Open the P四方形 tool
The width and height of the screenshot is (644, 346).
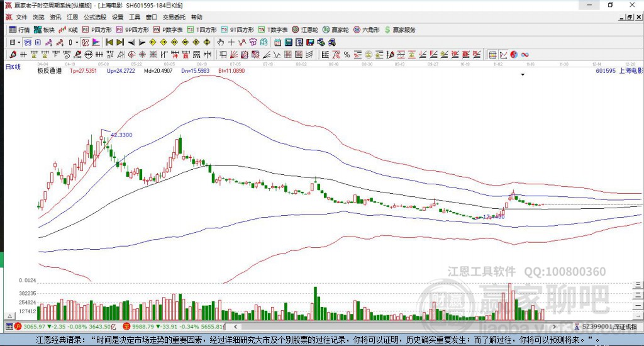click(x=97, y=30)
